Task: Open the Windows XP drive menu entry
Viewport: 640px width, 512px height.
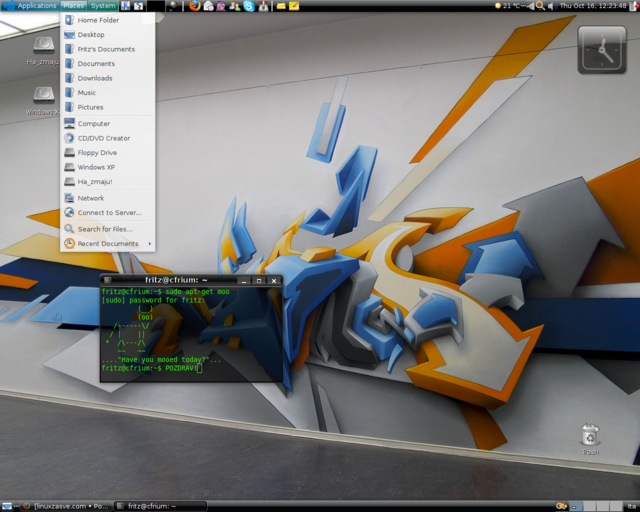Action: [108, 167]
